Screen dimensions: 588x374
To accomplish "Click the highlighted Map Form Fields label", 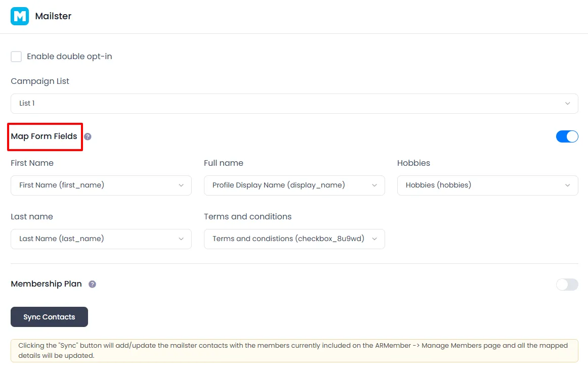I will coord(45,136).
